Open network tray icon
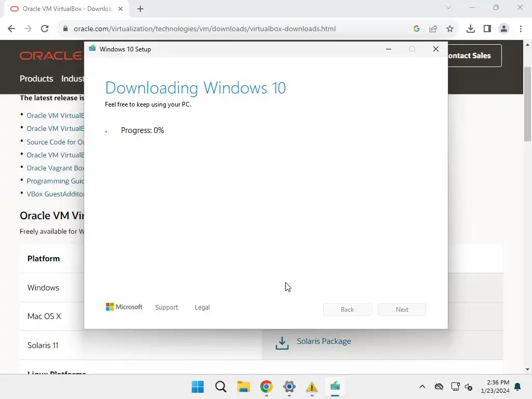 455,387
